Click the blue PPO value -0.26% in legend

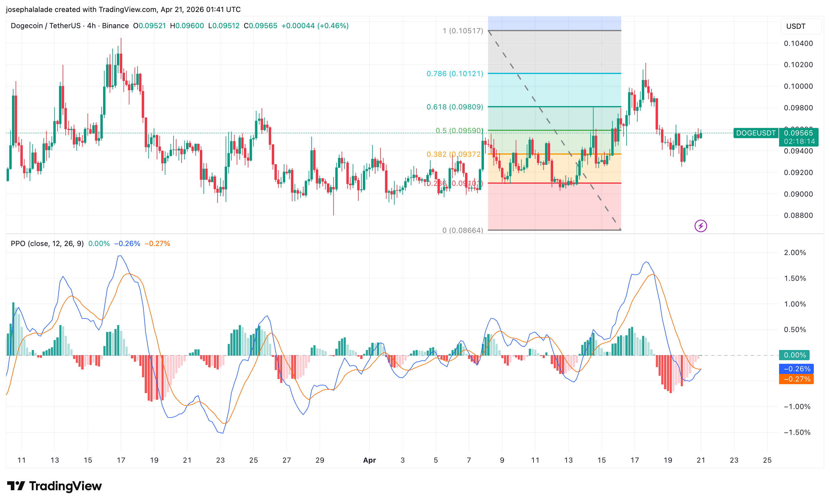pyautogui.click(x=127, y=243)
